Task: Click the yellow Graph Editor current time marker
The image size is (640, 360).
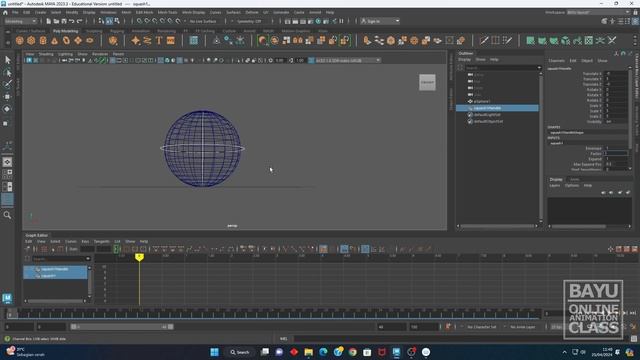Action: pos(139,257)
